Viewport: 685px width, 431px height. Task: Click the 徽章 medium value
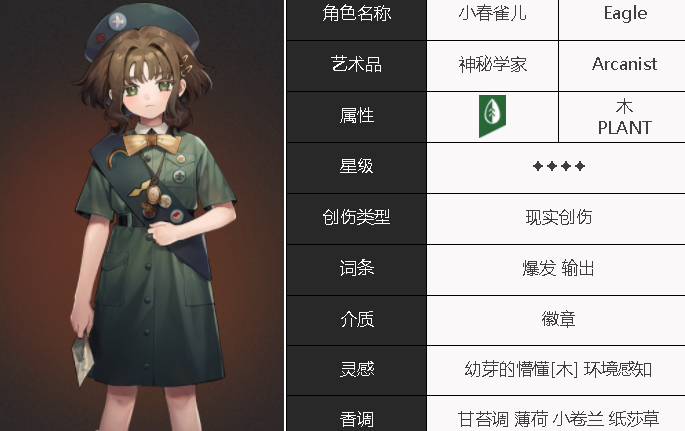click(x=556, y=321)
